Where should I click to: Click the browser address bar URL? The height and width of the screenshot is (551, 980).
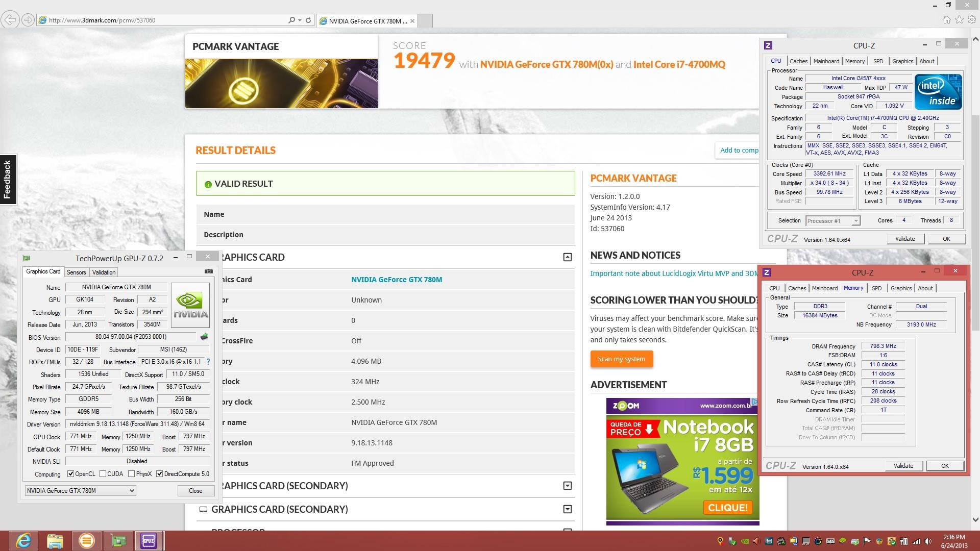pyautogui.click(x=102, y=20)
